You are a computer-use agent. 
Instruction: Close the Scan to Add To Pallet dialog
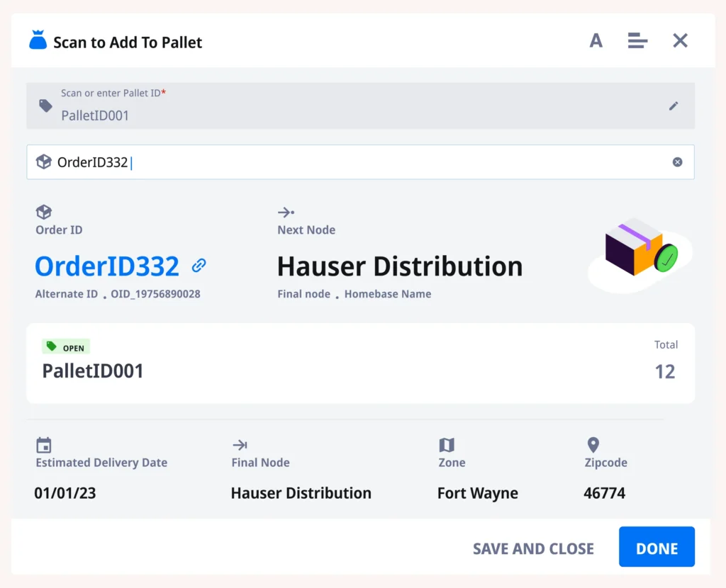680,41
